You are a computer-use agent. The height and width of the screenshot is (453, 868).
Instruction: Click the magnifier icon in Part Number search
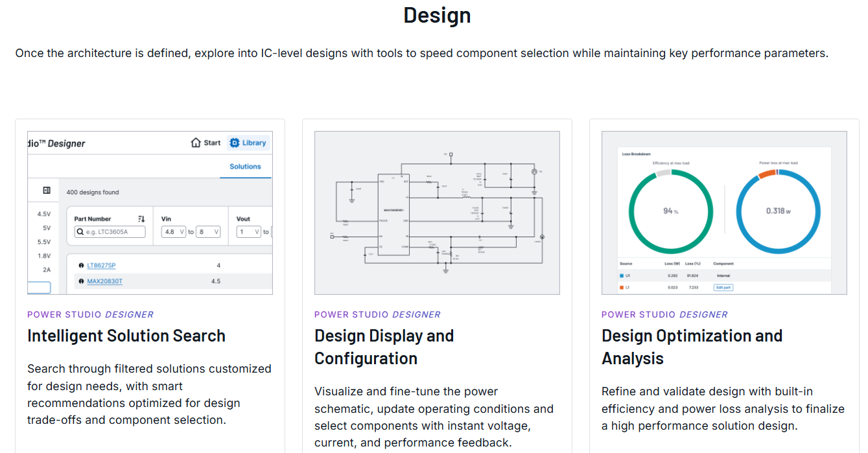point(80,231)
